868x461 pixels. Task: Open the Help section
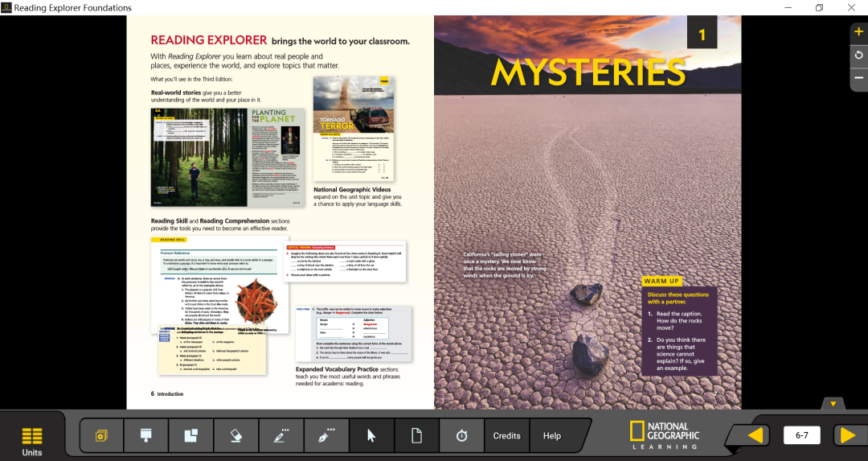[x=552, y=436]
